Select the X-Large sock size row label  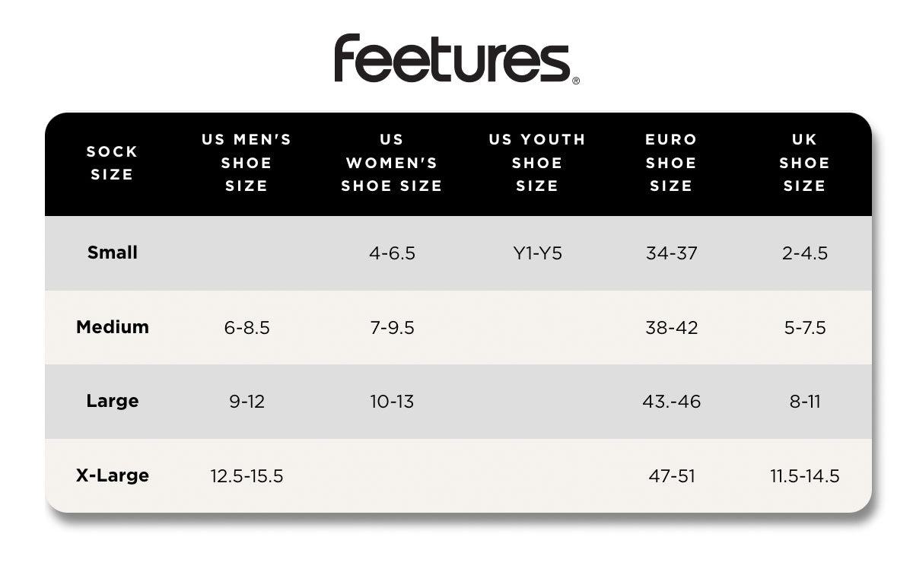click(x=113, y=475)
